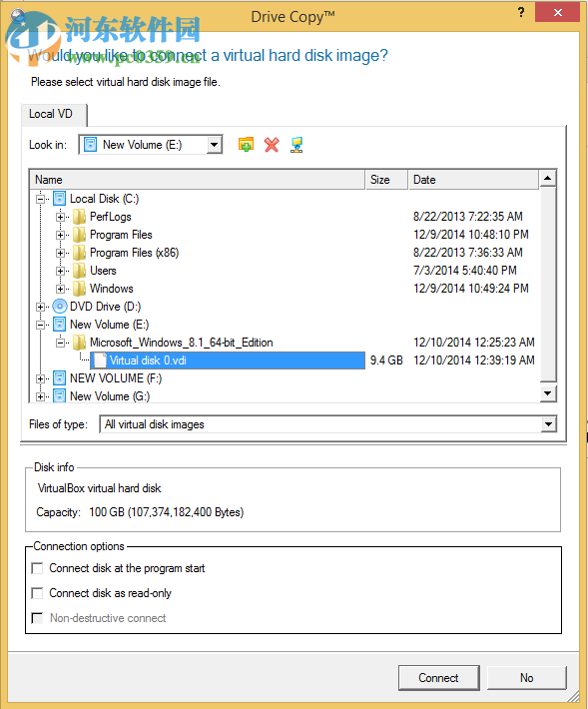Sort by the Name column header
The height and width of the screenshot is (709, 588).
197,180
